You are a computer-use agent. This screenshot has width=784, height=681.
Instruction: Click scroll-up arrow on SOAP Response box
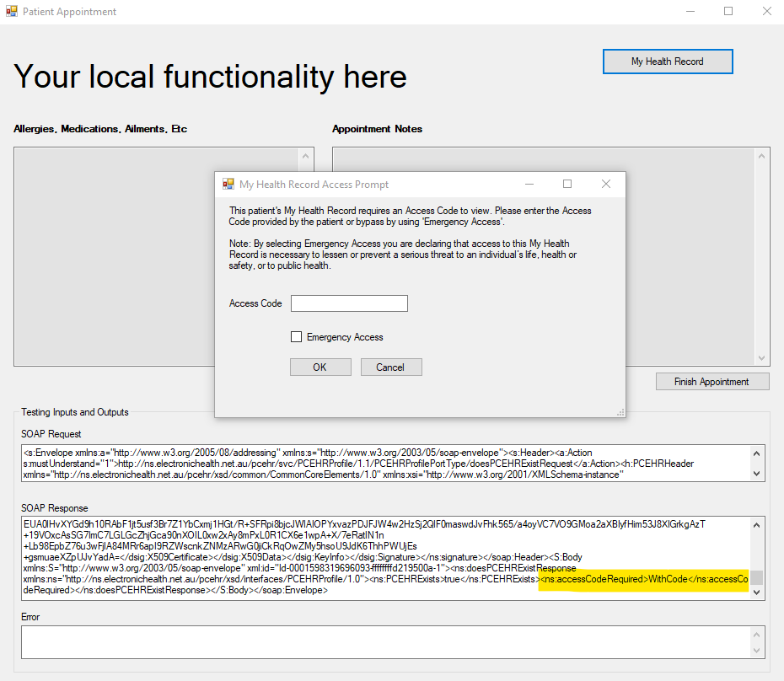[757, 524]
